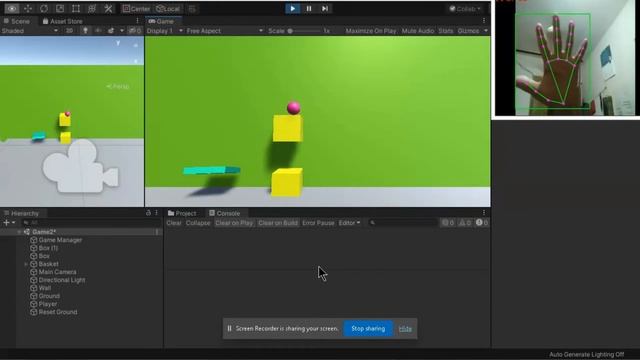Select the Scale tool
The image size is (640, 360).
(60, 9)
